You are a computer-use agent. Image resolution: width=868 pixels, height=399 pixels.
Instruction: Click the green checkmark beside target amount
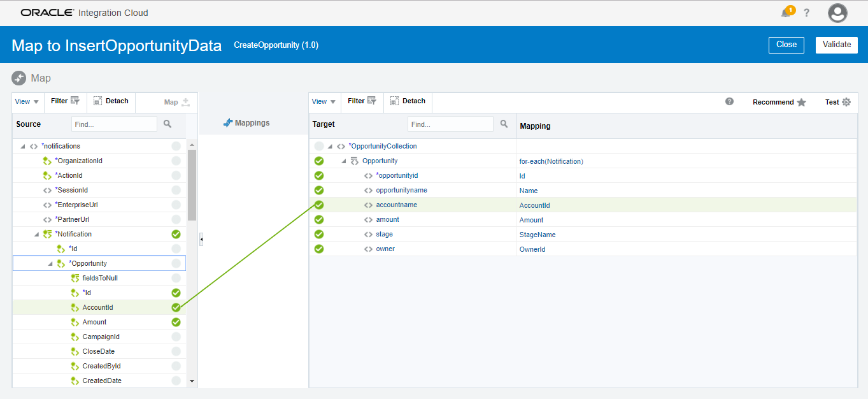(319, 220)
